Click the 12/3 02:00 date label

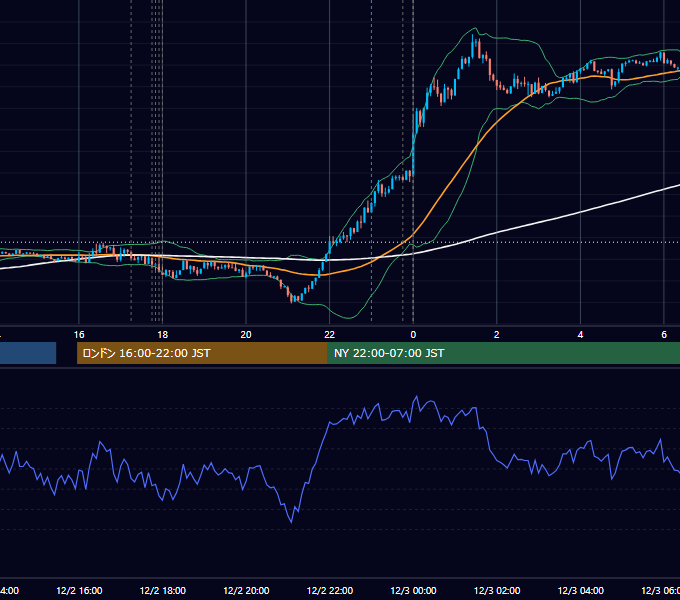497,591
